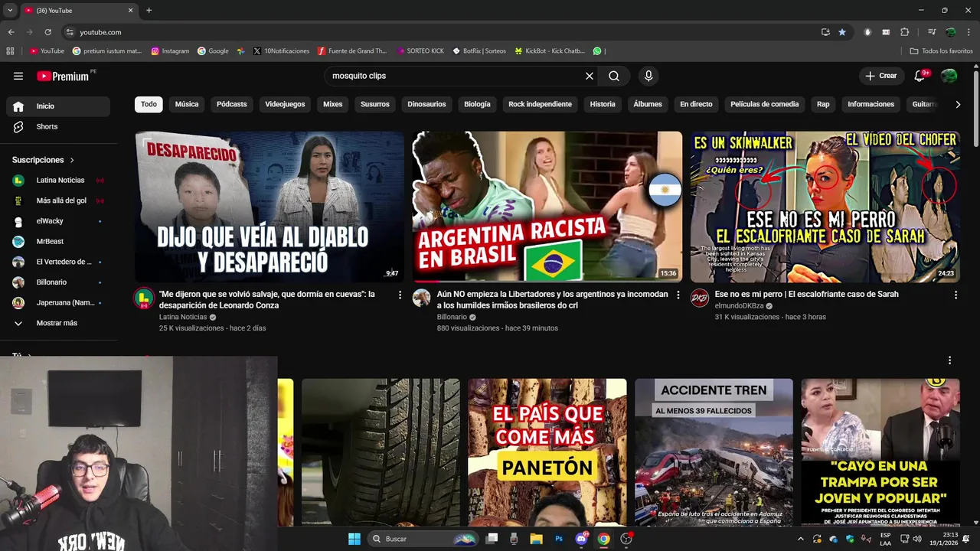Open the Chrome tab search dropdown

10,10
